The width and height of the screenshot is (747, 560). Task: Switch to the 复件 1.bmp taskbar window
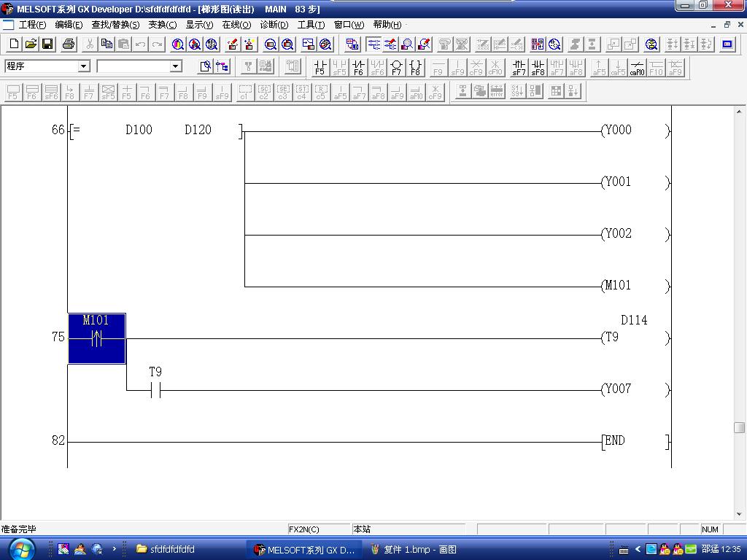pyautogui.click(x=413, y=550)
